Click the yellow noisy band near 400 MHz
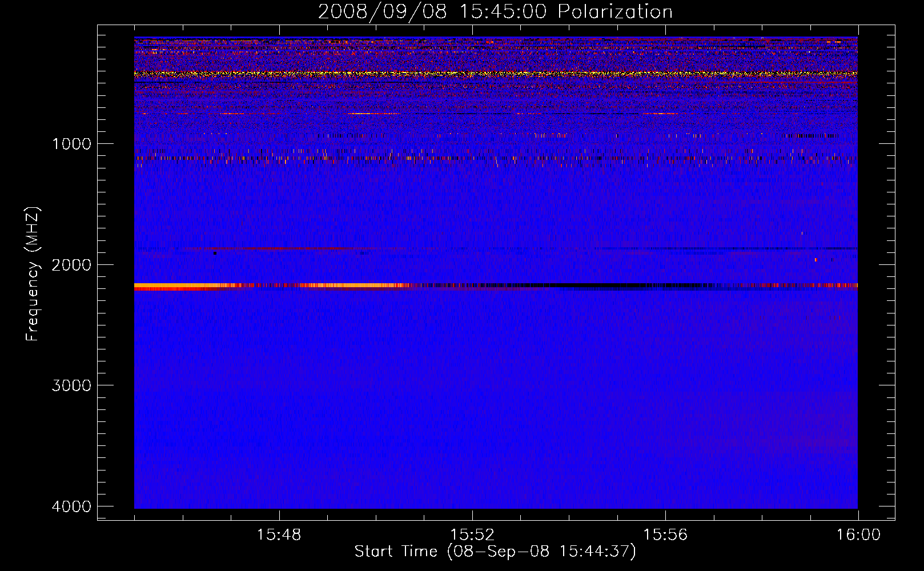The width and height of the screenshot is (924, 571). (496, 74)
